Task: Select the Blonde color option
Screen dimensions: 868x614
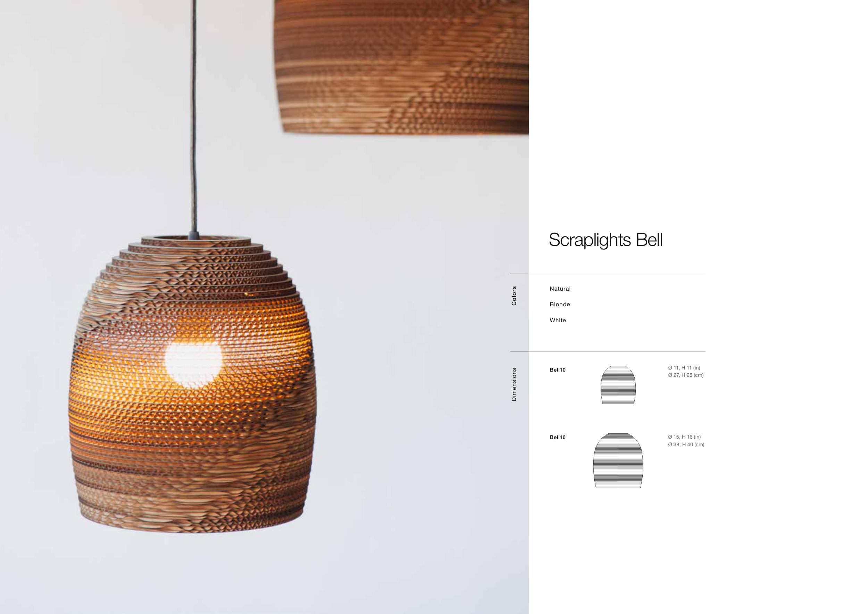Action: tap(559, 304)
